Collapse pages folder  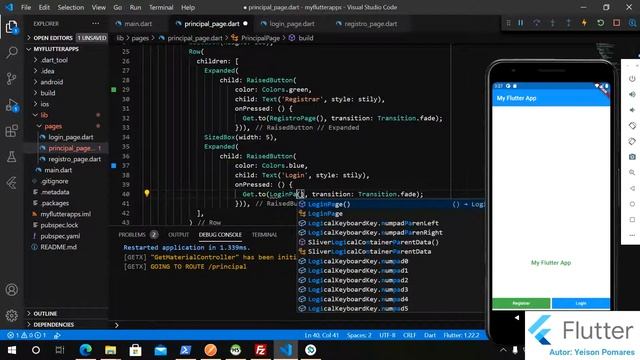point(66,126)
